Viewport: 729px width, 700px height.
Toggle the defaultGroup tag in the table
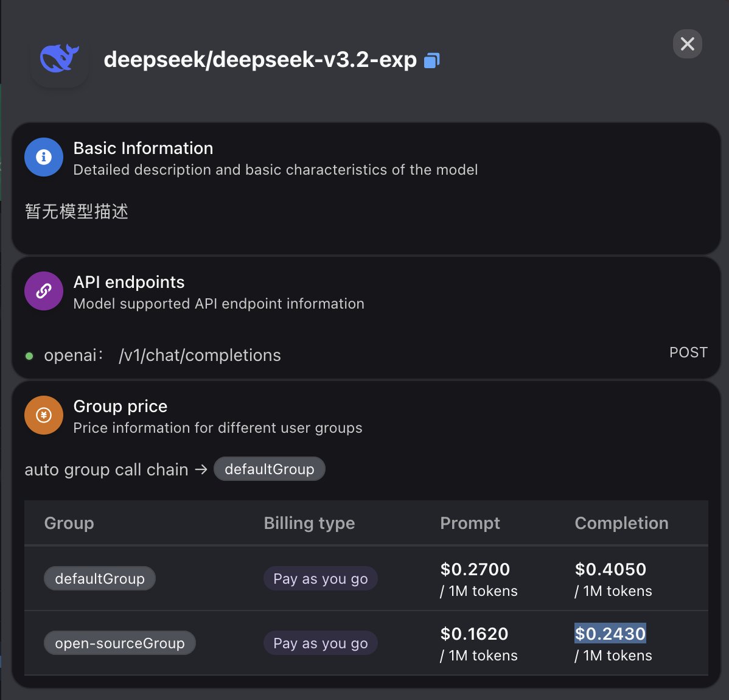99,578
